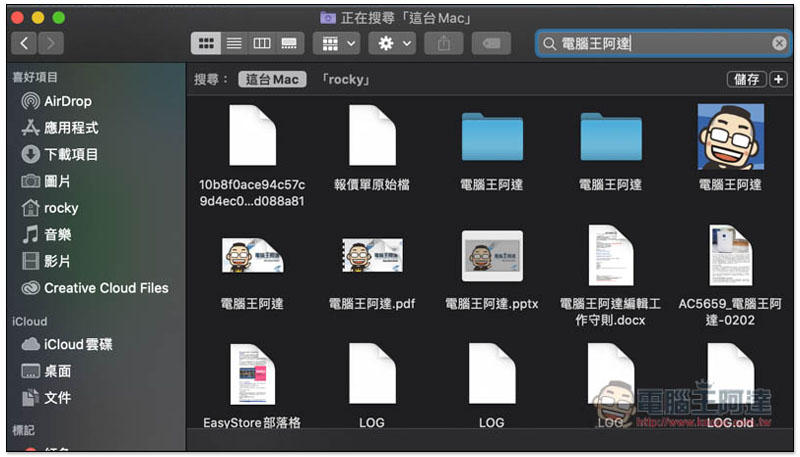Click in the search field 電腦王阿達
Screen dimensions: 800x457
click(663, 43)
